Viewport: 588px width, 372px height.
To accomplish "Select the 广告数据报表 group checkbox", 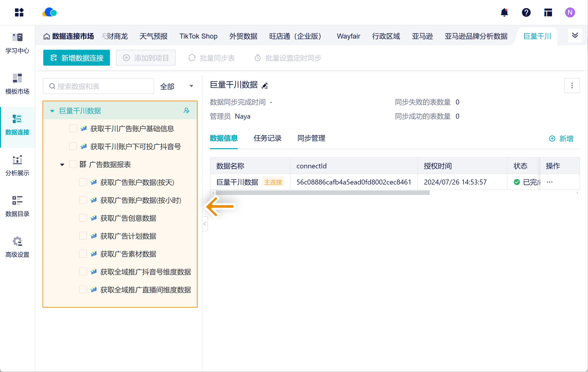I will click(x=73, y=164).
